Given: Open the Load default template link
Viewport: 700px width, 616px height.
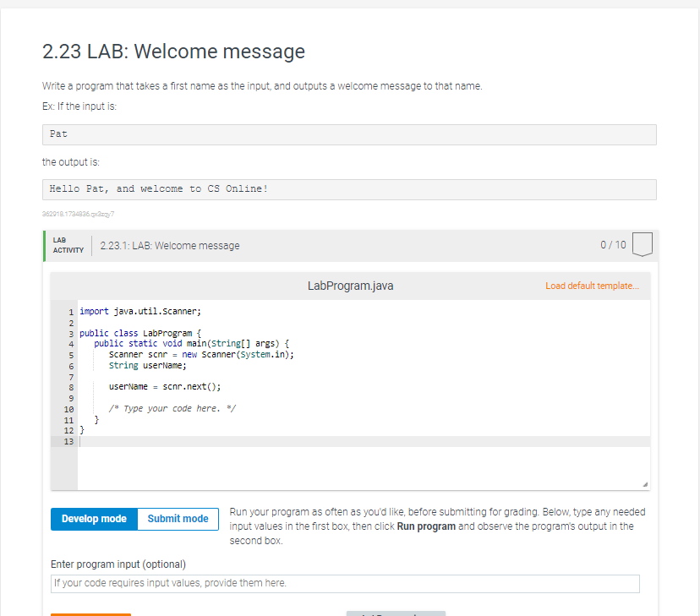Looking at the screenshot, I should point(592,286).
